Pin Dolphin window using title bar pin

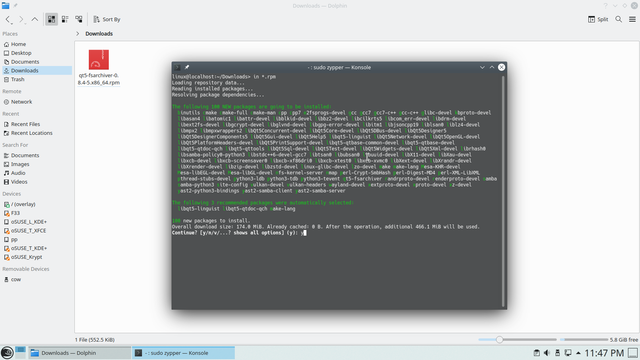pos(16,6)
